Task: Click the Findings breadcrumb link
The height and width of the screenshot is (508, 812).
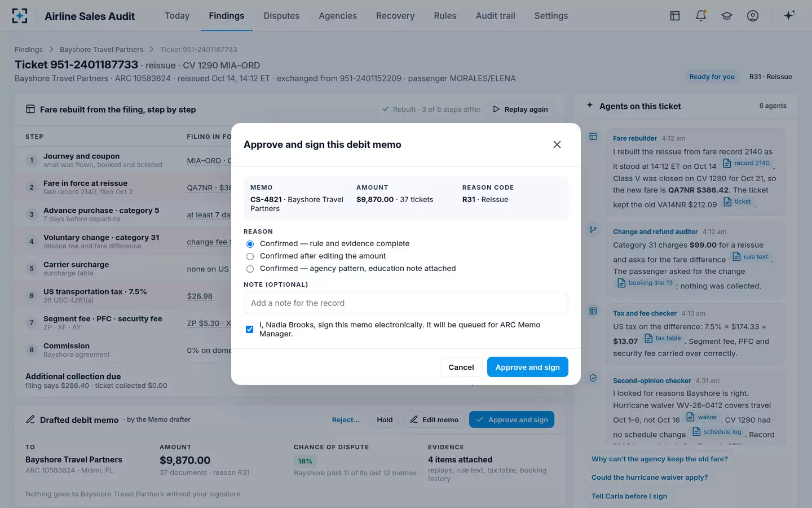Action: (29, 50)
